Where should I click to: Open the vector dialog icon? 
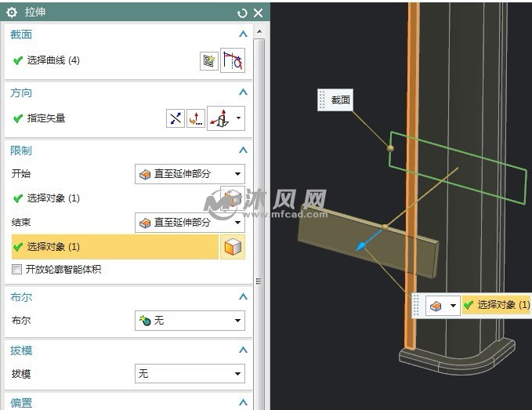[196, 118]
